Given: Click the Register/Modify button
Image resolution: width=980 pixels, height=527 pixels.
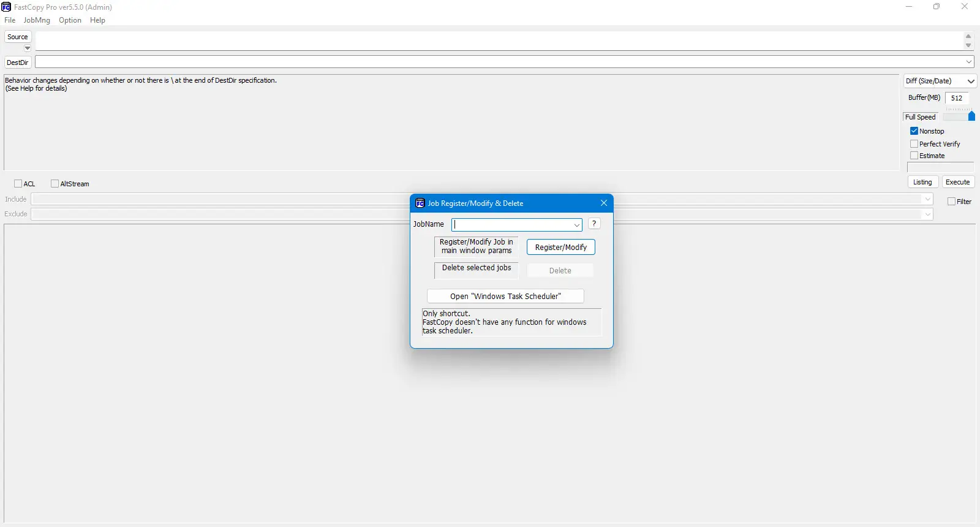Looking at the screenshot, I should pos(561,248).
